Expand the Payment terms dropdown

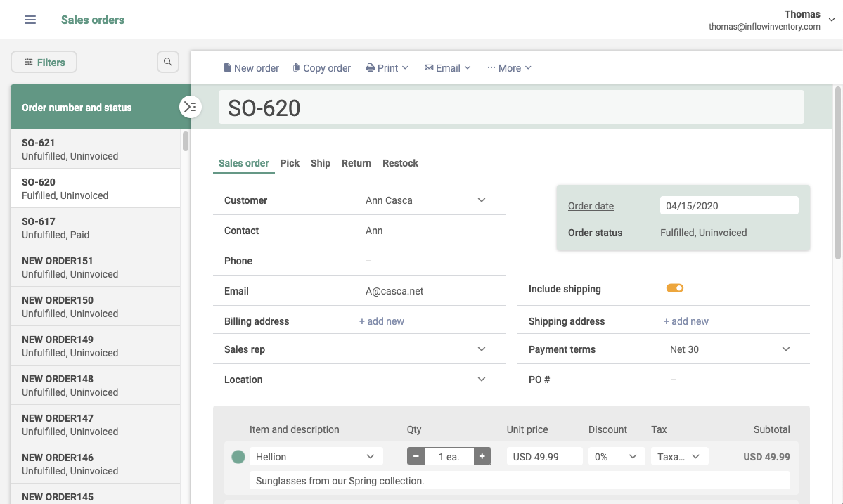tap(785, 349)
